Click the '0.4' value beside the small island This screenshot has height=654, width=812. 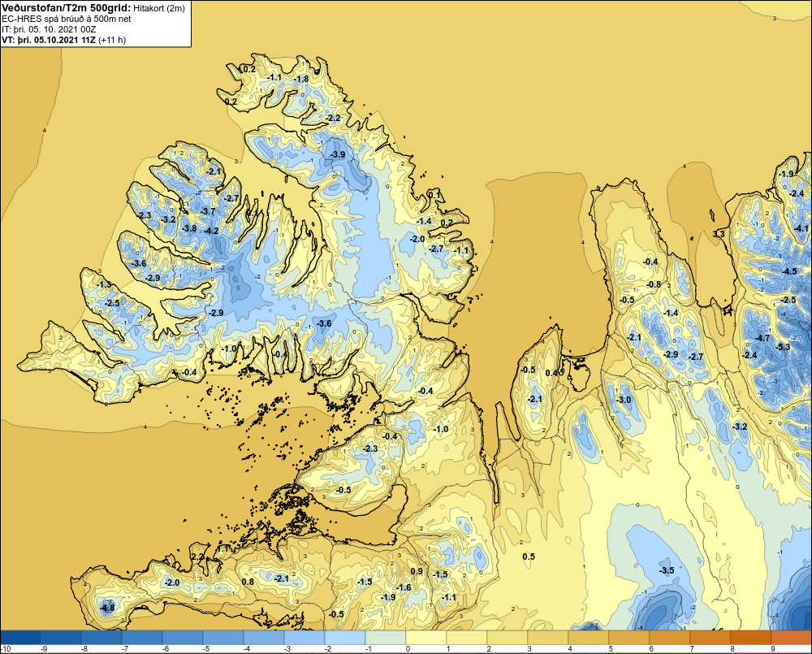(x=552, y=373)
